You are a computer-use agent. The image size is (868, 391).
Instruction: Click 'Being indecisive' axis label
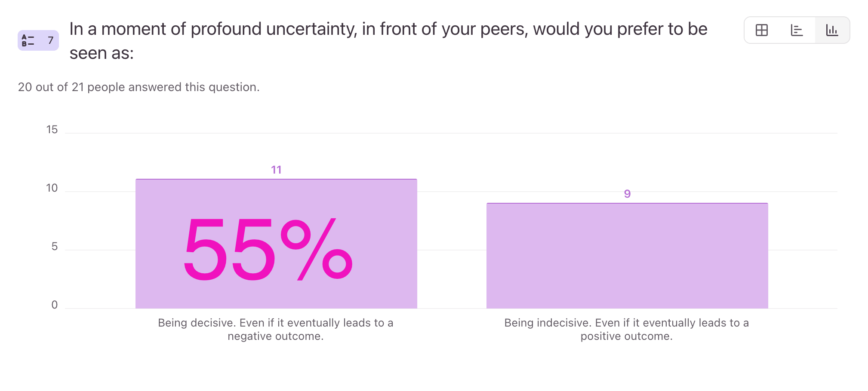tap(627, 329)
